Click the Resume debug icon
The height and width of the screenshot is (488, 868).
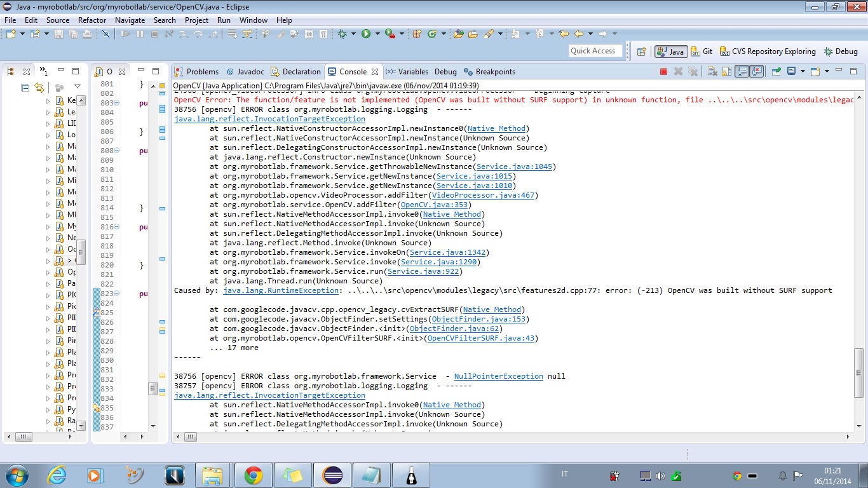(x=125, y=34)
